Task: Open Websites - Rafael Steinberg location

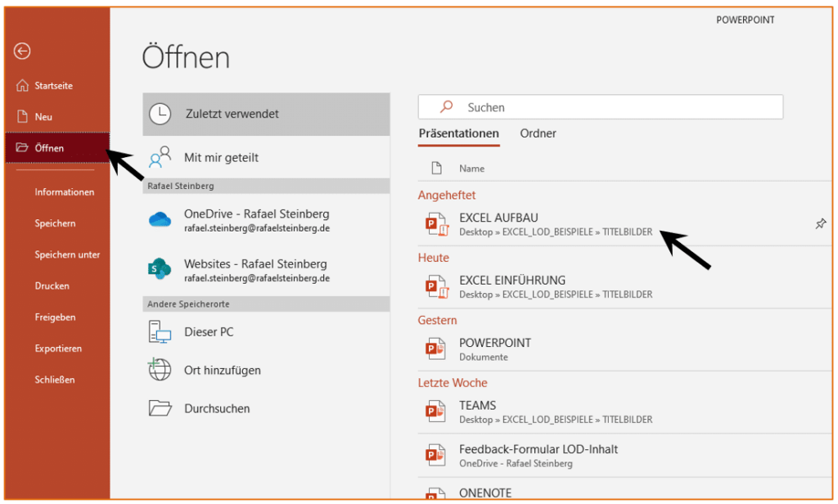Action: point(266,270)
